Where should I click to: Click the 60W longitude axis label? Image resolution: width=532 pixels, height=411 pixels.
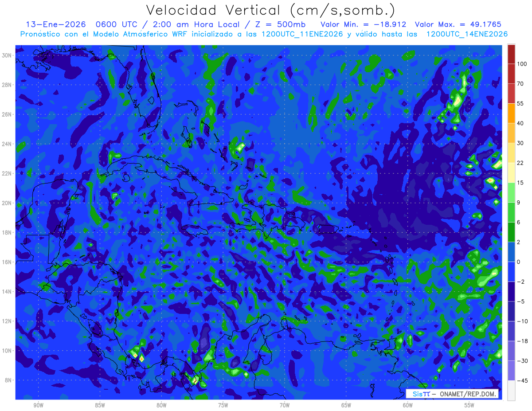(408, 406)
